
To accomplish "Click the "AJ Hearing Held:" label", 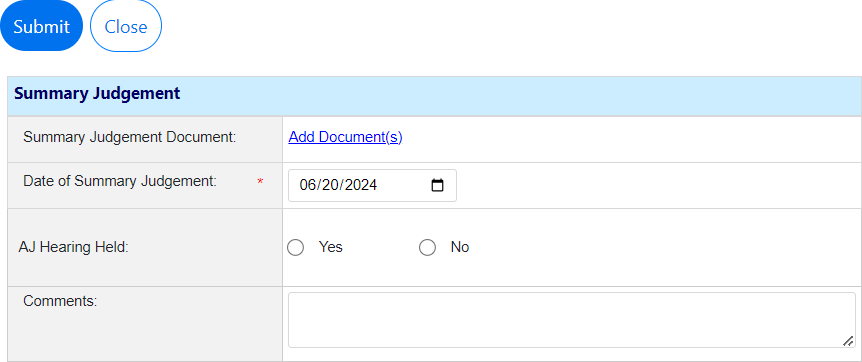I will coord(73,248).
